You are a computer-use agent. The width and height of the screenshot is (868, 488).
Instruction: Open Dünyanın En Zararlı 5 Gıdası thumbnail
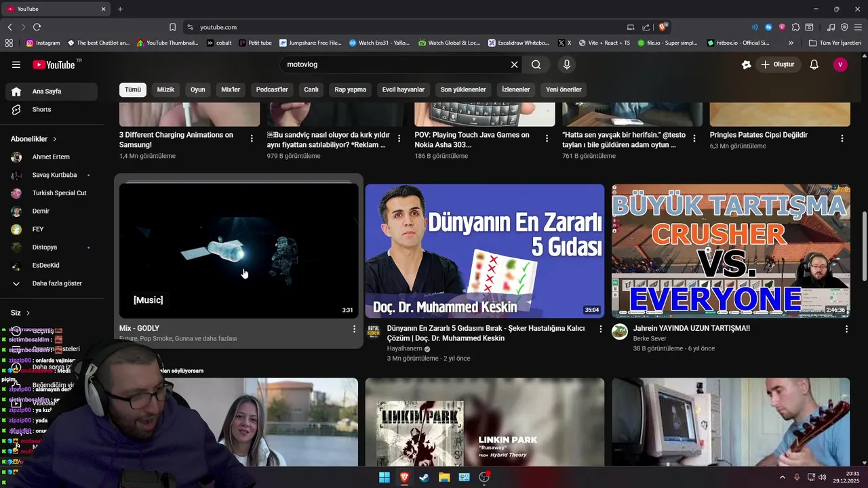point(485,251)
